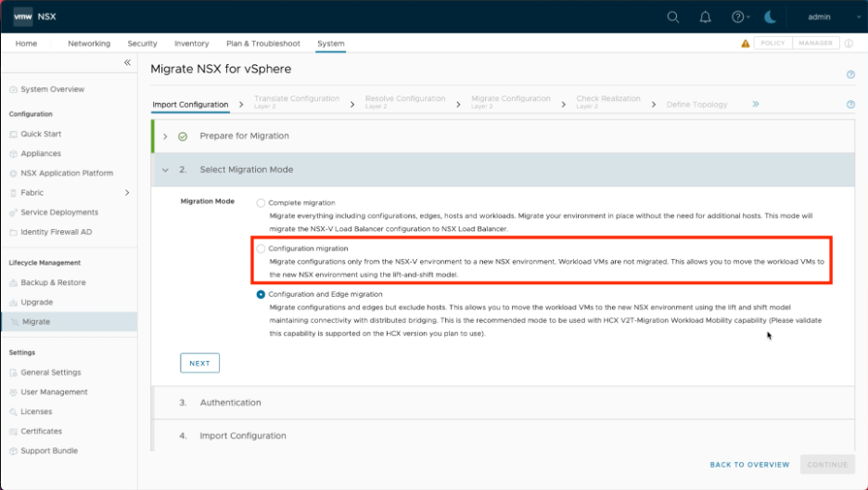The width and height of the screenshot is (868, 490).
Task: Collapse the left sidebar panel
Action: 128,62
